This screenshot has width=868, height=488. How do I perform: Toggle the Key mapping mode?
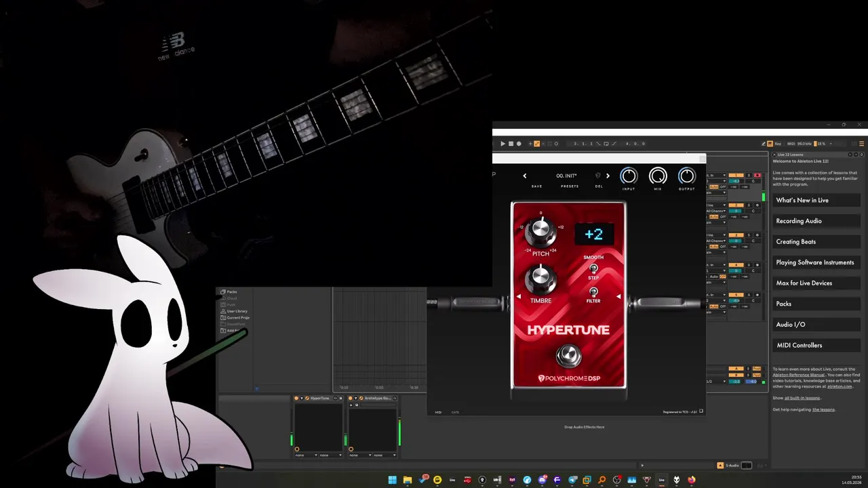(778, 144)
